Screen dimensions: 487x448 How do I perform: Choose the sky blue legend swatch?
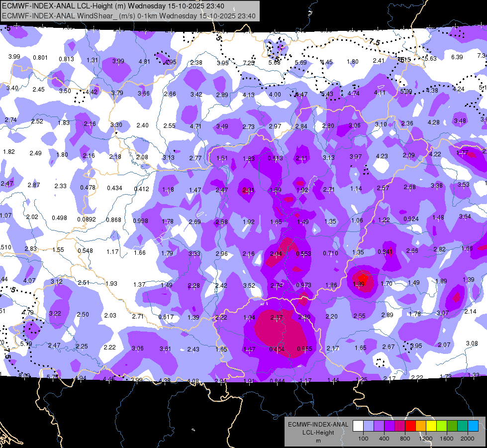tap(474, 426)
